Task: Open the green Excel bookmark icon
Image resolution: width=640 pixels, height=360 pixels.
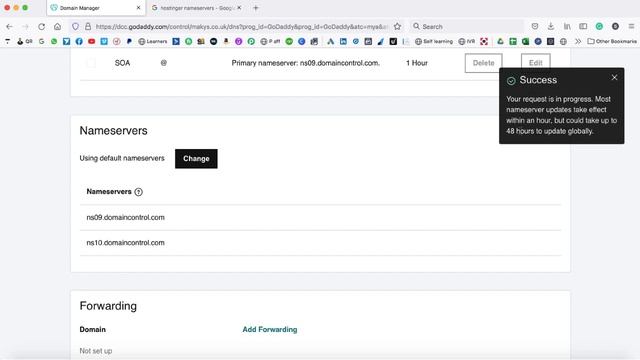Action: tap(525, 41)
